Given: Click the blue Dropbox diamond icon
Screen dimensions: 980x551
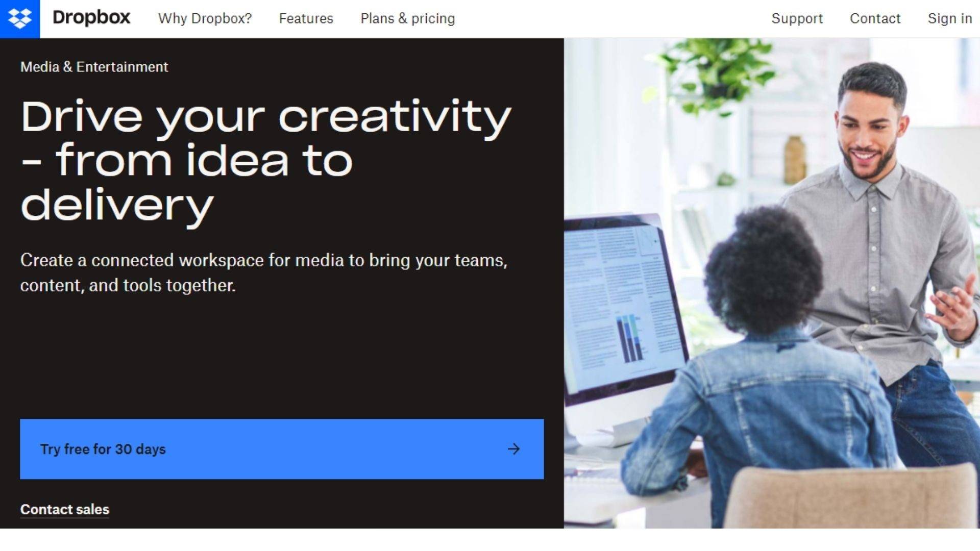Looking at the screenshot, I should click(x=20, y=18).
